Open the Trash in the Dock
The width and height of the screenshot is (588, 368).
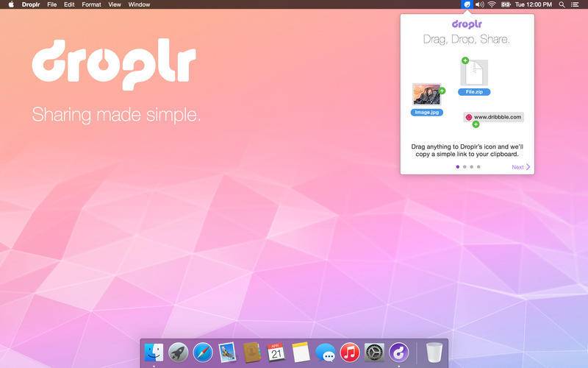point(434,353)
